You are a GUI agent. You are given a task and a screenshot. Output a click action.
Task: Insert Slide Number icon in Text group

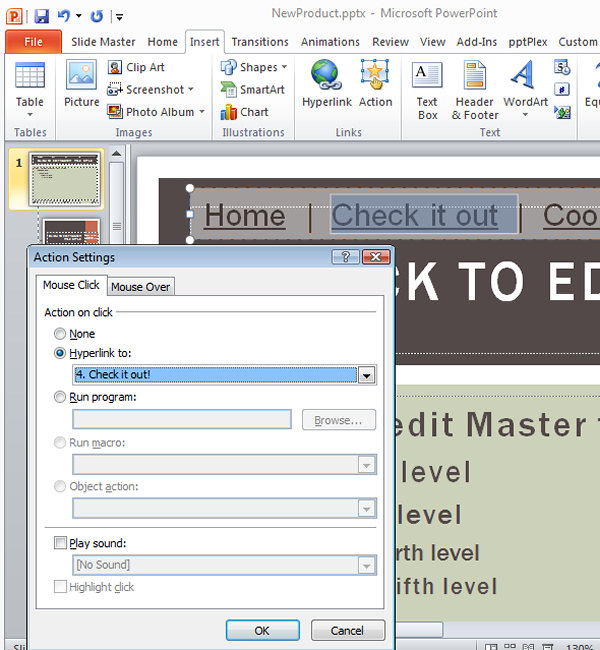point(562,90)
